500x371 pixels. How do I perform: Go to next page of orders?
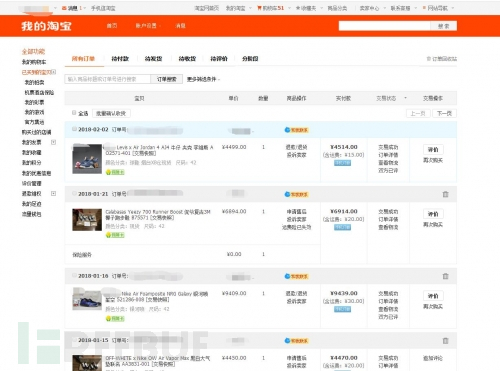coord(444,113)
